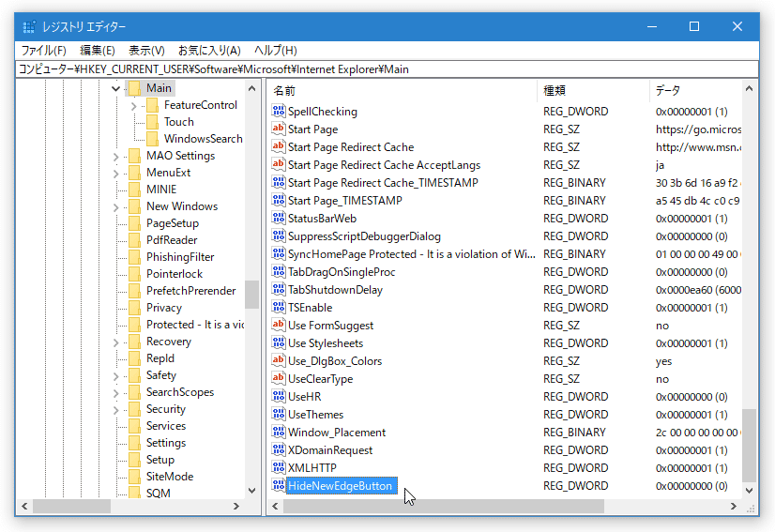This screenshot has width=775, height=532.
Task: Select the PhishingFilter key
Action: click(180, 257)
